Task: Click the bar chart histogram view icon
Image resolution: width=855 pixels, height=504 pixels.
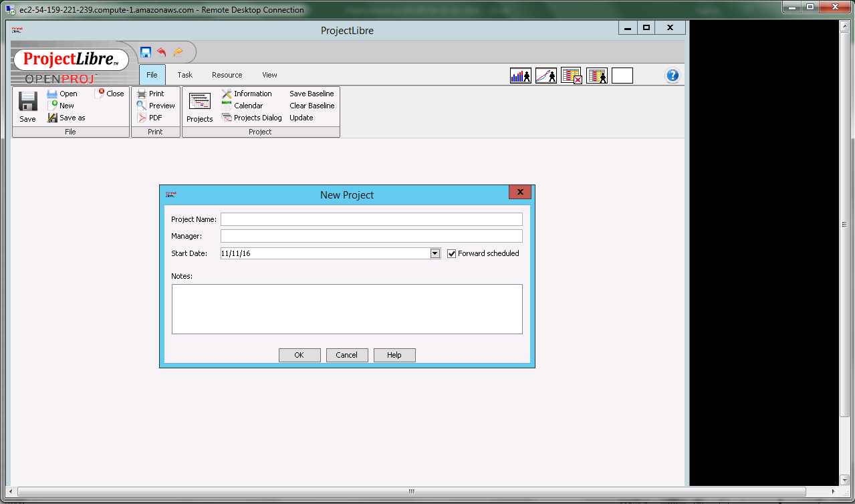Action: [520, 76]
